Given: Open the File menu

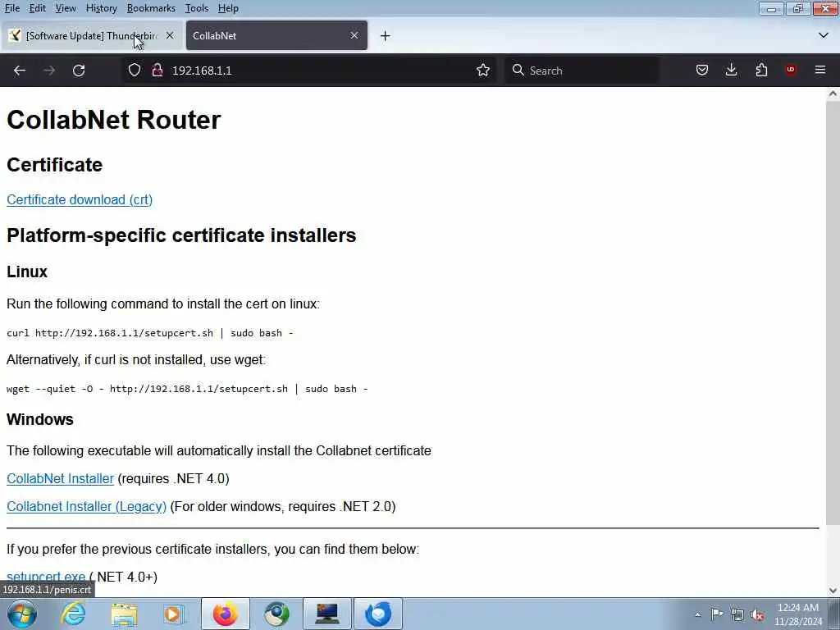Looking at the screenshot, I should coord(11,8).
